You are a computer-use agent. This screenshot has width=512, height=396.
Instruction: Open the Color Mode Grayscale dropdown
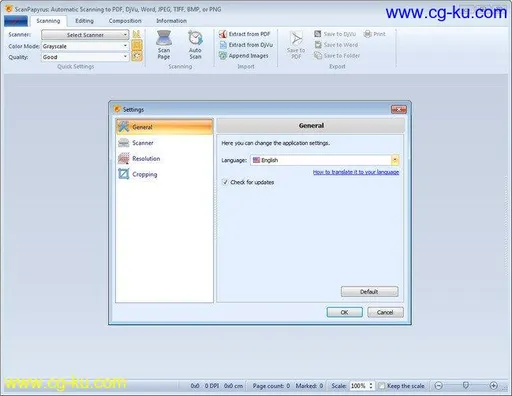[x=85, y=46]
